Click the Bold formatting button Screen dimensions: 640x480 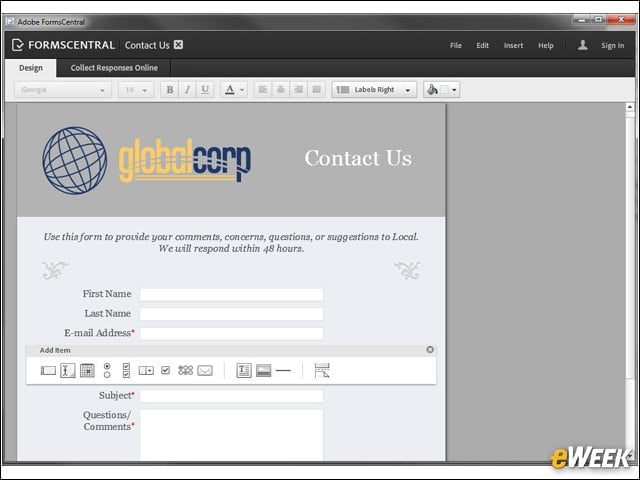pyautogui.click(x=170, y=90)
